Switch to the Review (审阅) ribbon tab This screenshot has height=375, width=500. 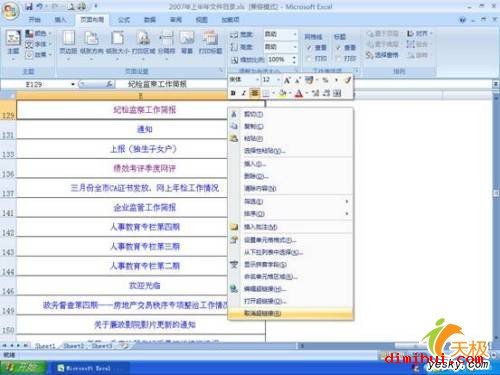click(176, 20)
